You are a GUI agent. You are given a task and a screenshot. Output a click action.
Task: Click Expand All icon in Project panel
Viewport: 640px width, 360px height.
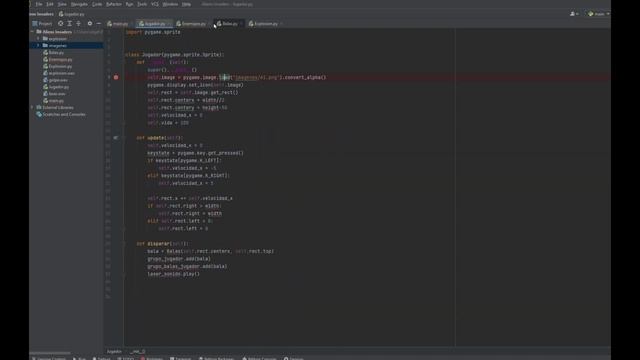click(x=69, y=24)
